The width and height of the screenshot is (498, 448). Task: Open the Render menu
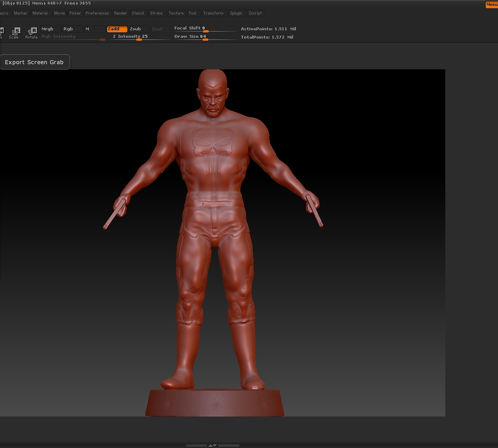coord(120,13)
